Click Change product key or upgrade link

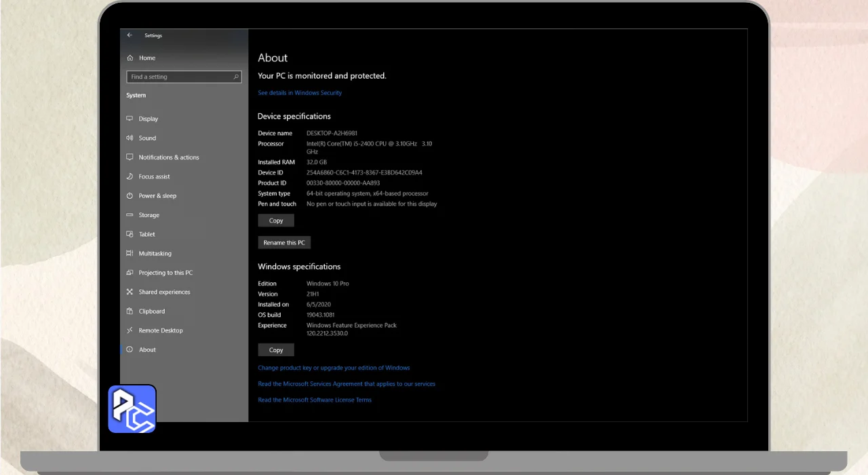334,368
